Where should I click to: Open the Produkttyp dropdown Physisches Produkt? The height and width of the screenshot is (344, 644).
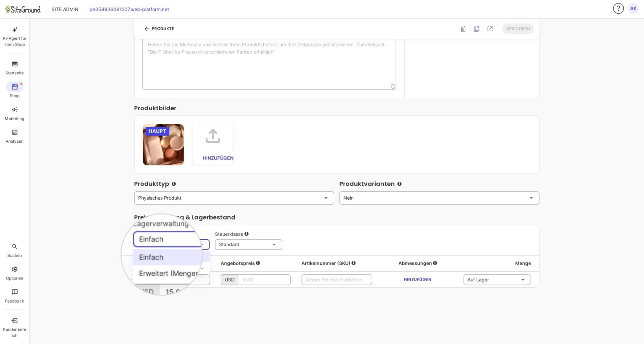pyautogui.click(x=234, y=198)
